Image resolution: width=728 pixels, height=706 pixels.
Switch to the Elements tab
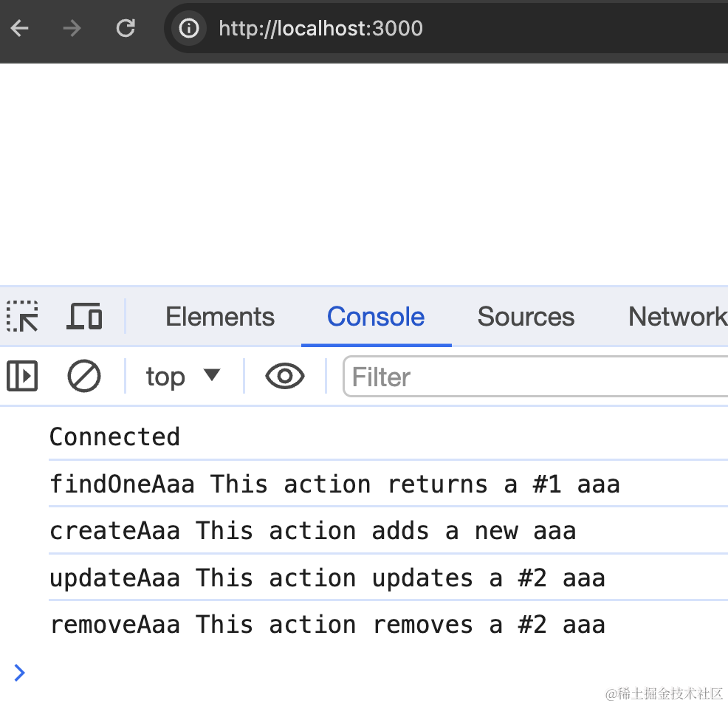pos(220,317)
